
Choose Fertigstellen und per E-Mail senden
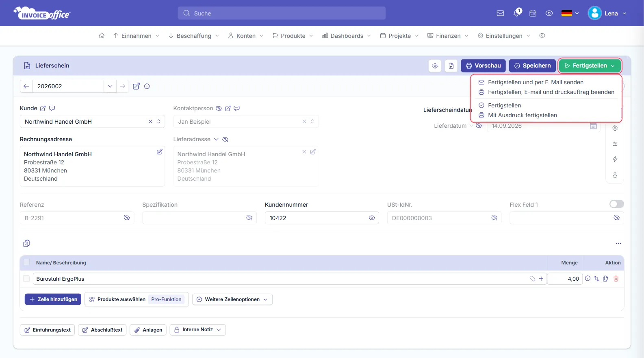pos(536,82)
